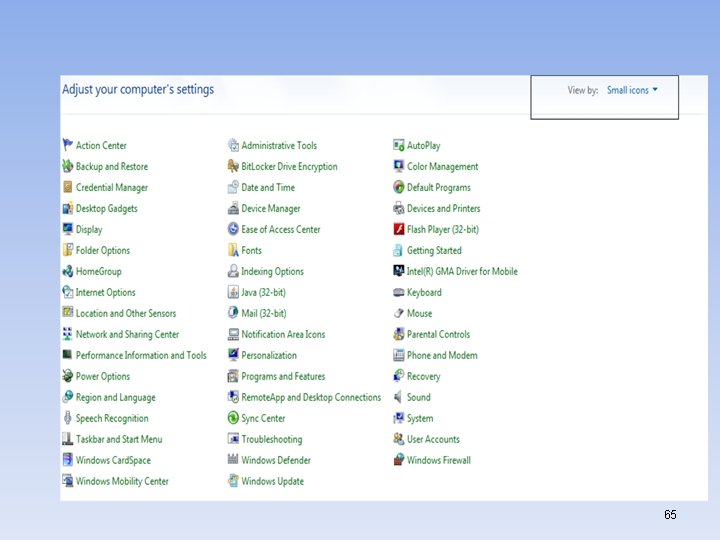Click the Device Manager icon
The width and height of the screenshot is (720, 540).
pos(233,208)
